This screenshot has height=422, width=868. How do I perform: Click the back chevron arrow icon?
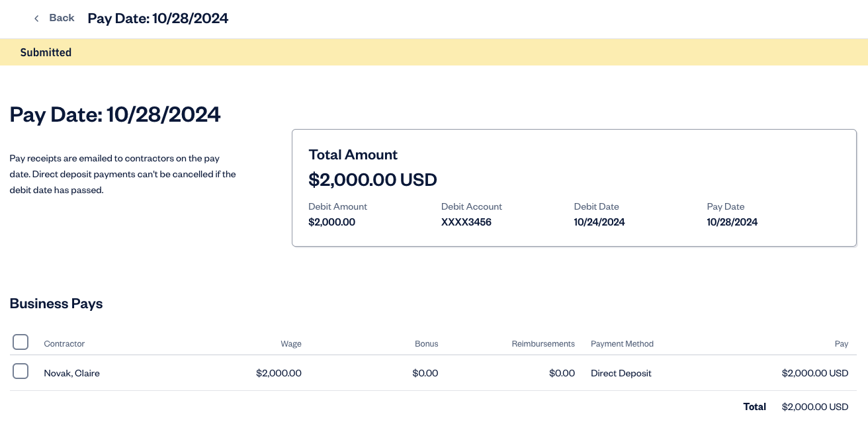(36, 19)
